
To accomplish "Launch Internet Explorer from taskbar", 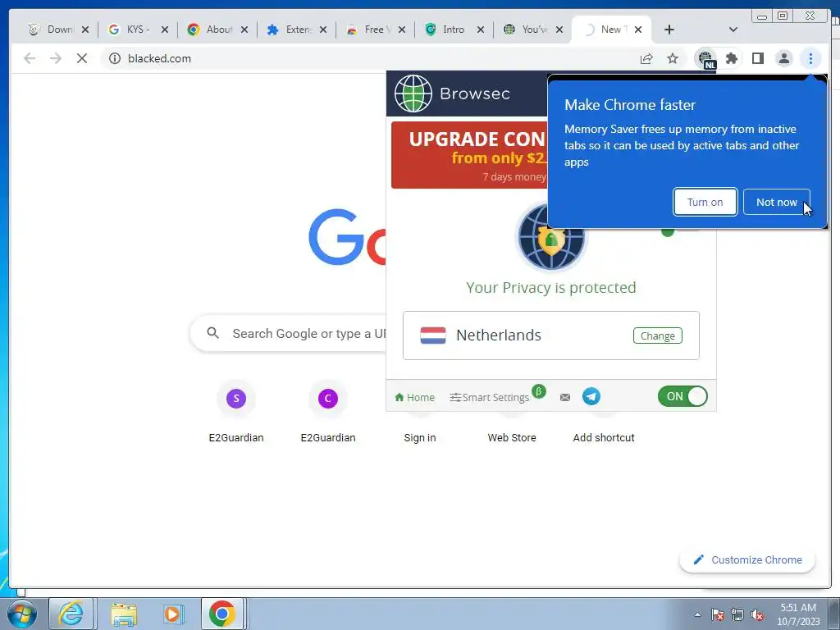I will [x=71, y=614].
